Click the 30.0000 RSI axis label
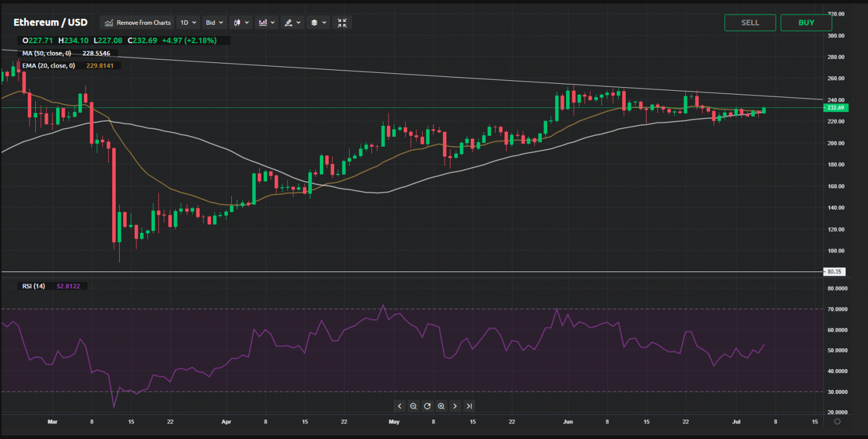Image resolution: width=868 pixels, height=439 pixels. click(838, 392)
